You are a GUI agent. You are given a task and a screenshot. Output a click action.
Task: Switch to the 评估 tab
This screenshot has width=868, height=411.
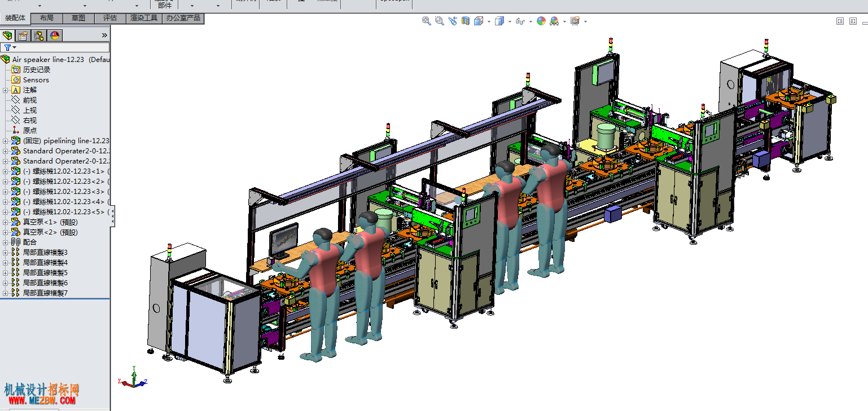pyautogui.click(x=110, y=18)
